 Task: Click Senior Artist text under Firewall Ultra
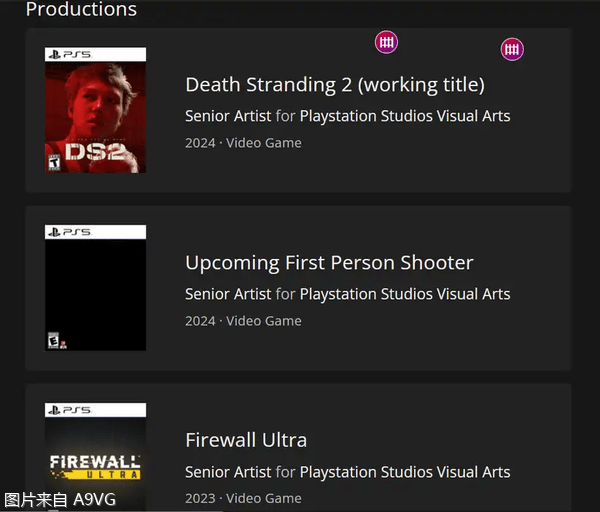click(228, 472)
